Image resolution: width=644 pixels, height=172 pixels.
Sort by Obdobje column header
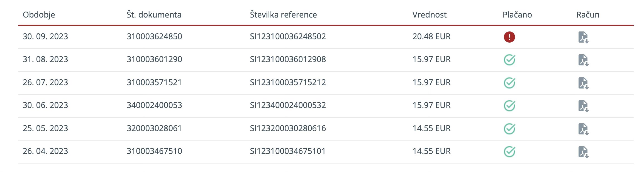click(x=39, y=14)
